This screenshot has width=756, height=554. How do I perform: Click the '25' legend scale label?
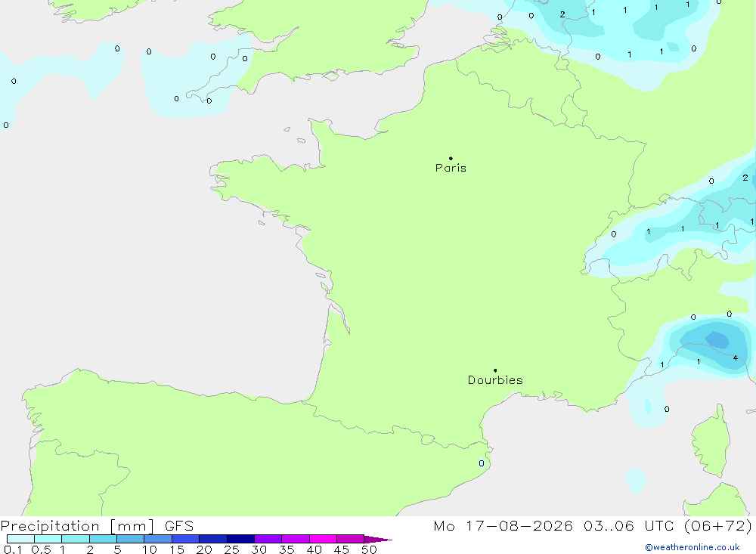[x=231, y=549]
